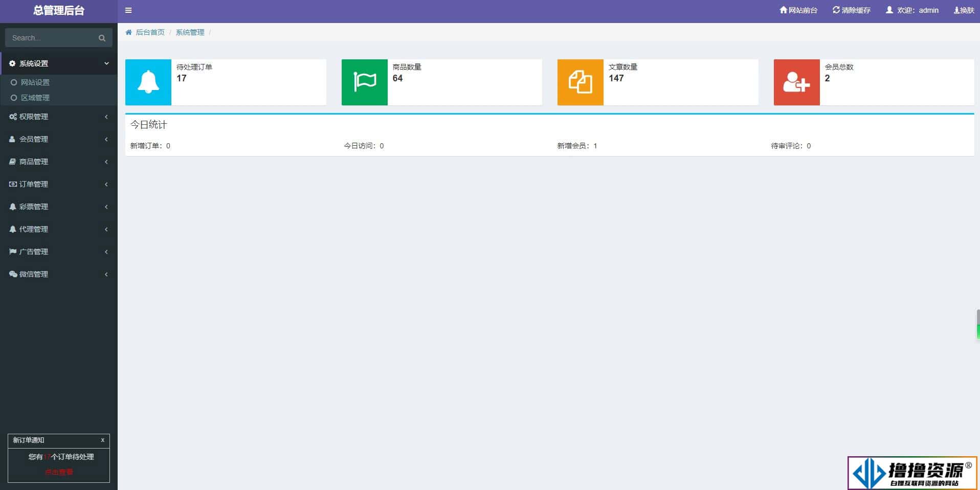The image size is (980, 490).
Task: Expand the 订单管理 chevron
Action: [106, 184]
